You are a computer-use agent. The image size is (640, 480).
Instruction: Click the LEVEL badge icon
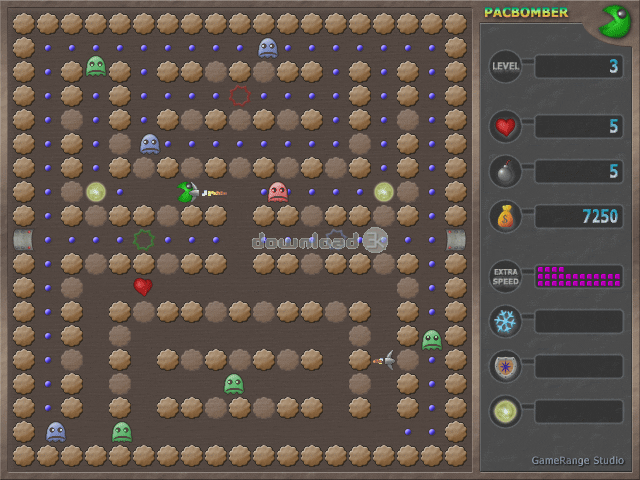[505, 67]
